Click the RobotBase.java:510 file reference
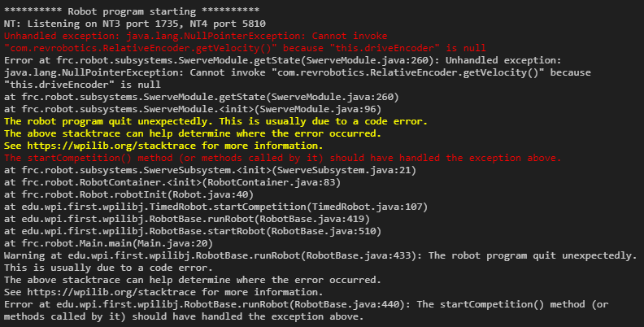The image size is (644, 327). (x=324, y=231)
